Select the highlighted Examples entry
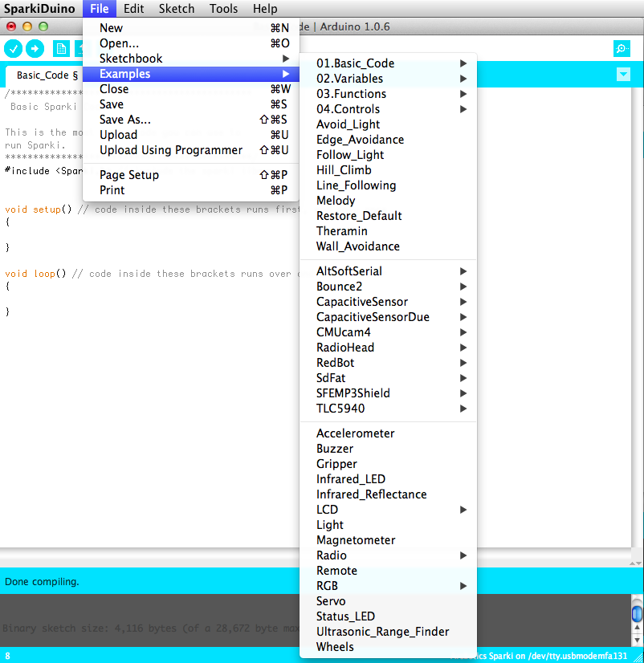The height and width of the screenshot is (663, 644). click(191, 74)
